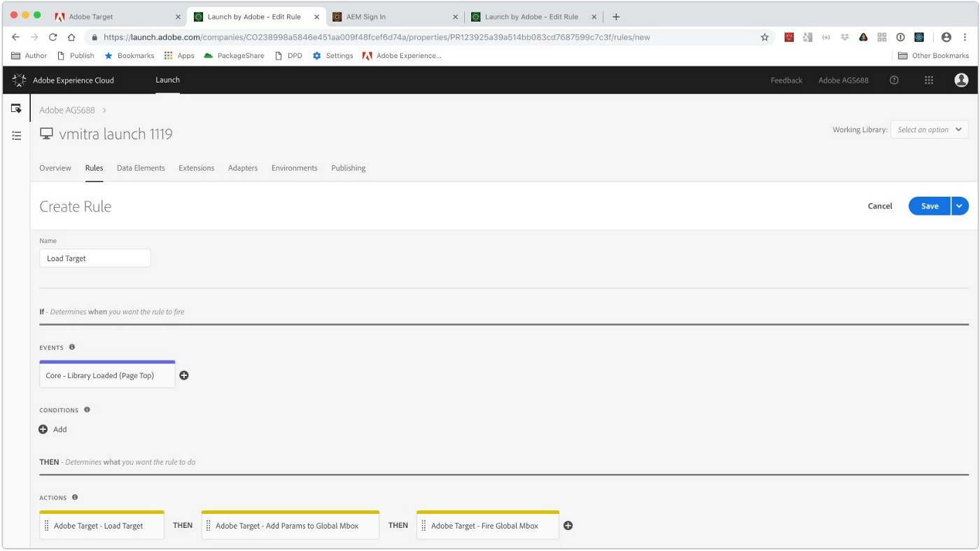Switch to the Publishing tab

pos(349,168)
